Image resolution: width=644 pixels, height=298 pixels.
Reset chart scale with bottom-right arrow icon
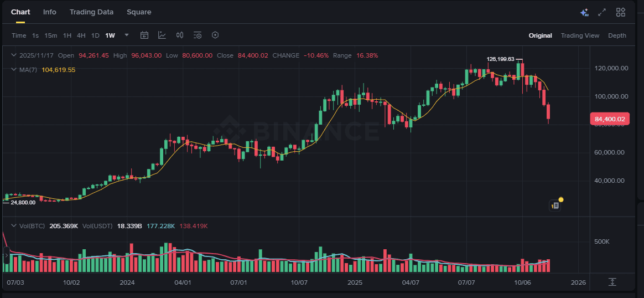coord(612,282)
